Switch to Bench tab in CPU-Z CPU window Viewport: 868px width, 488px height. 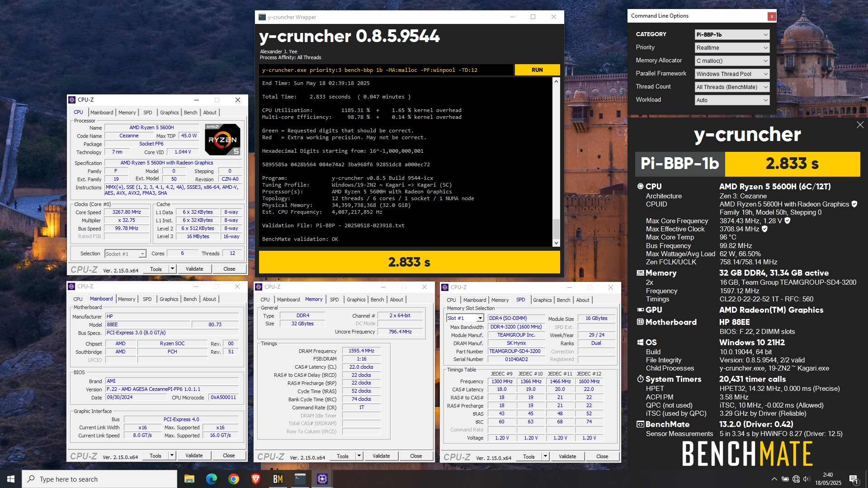[191, 113]
